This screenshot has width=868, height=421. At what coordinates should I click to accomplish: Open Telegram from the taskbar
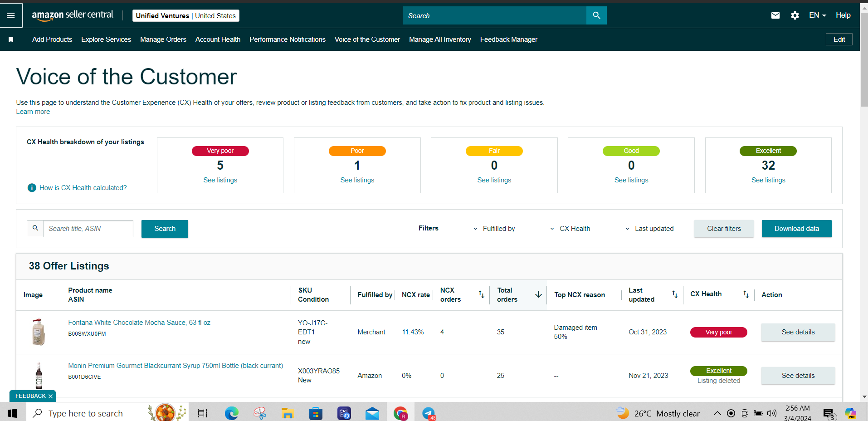[429, 413]
